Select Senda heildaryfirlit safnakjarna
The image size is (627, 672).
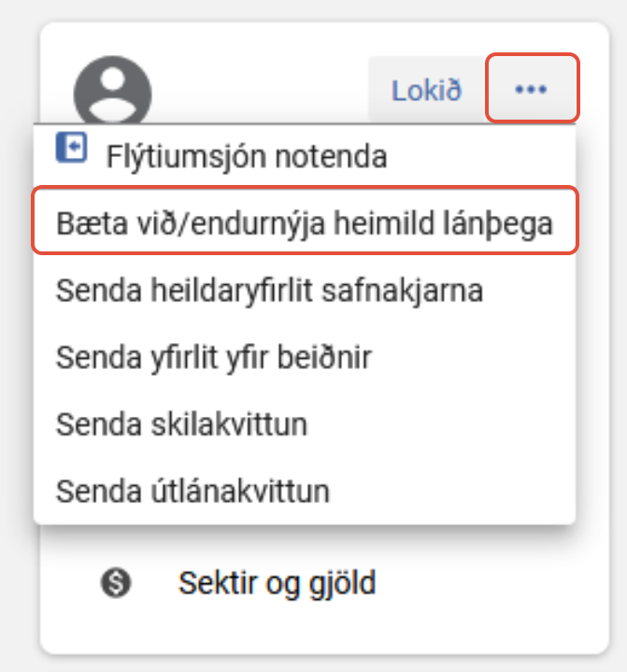click(x=305, y=291)
